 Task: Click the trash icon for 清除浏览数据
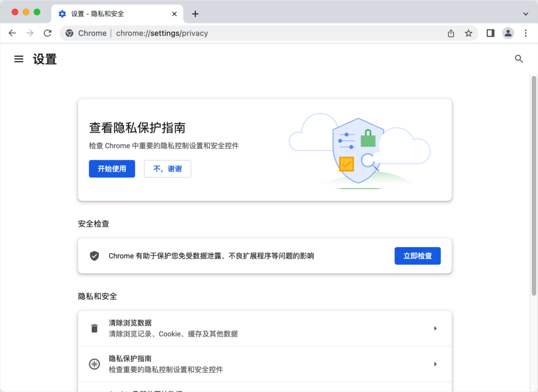(x=94, y=328)
